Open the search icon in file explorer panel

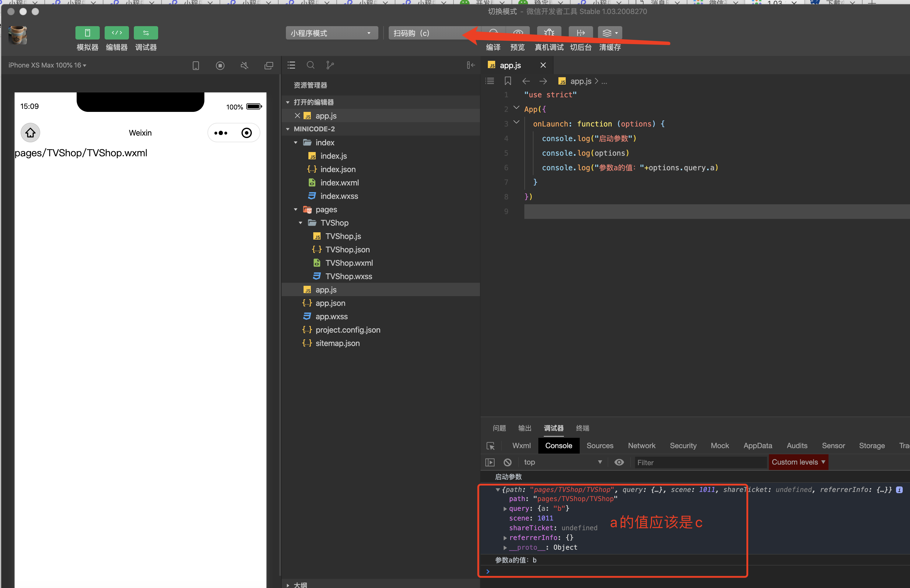click(311, 65)
